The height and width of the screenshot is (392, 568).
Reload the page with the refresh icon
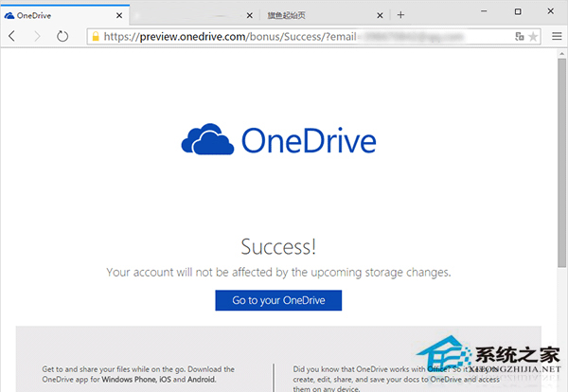coord(62,36)
